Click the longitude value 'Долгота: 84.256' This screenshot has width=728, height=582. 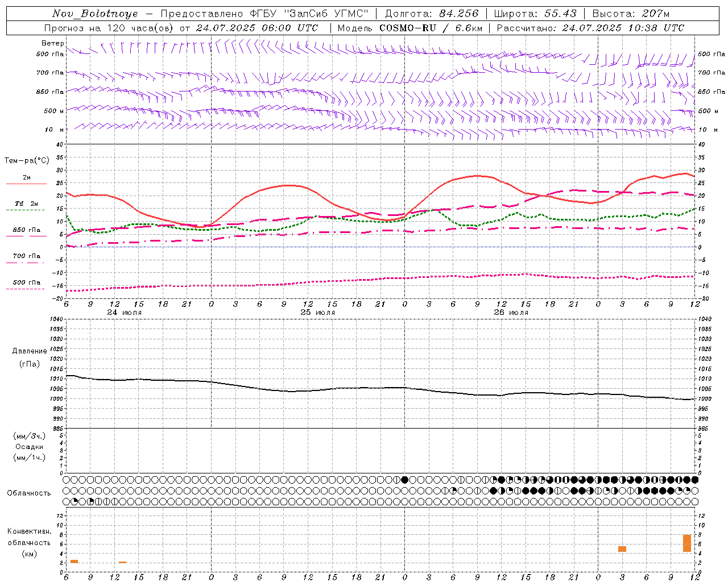click(432, 14)
